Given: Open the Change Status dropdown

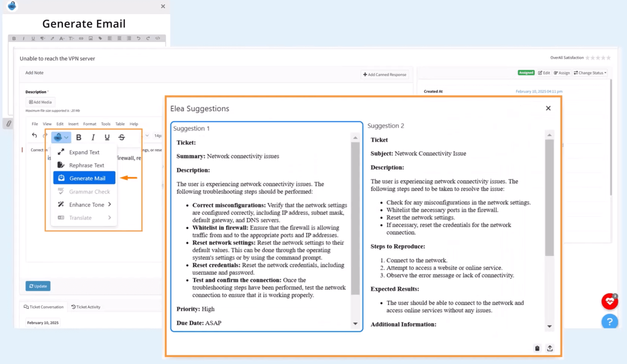Looking at the screenshot, I should [589, 73].
